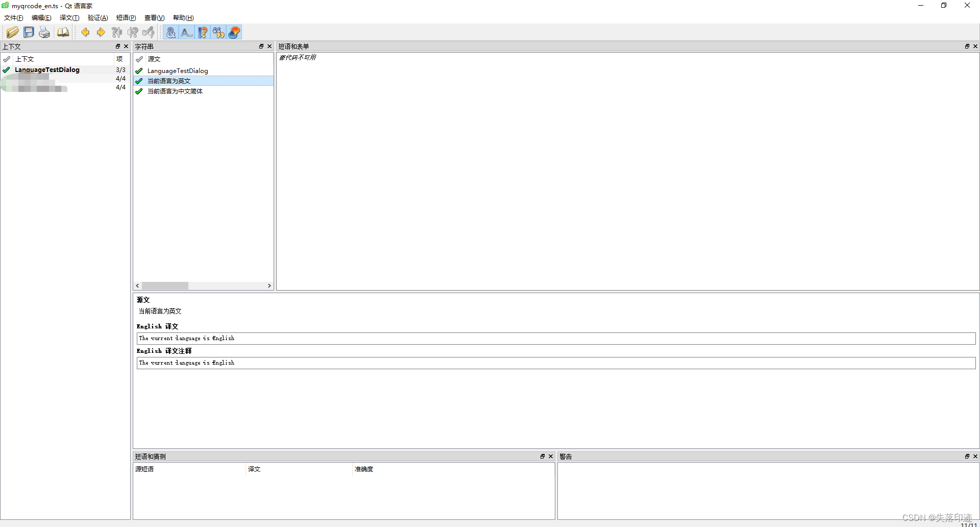Viewport: 980px width, 527px height.
Task: Float the 短语和表单 panel
Action: pos(967,46)
